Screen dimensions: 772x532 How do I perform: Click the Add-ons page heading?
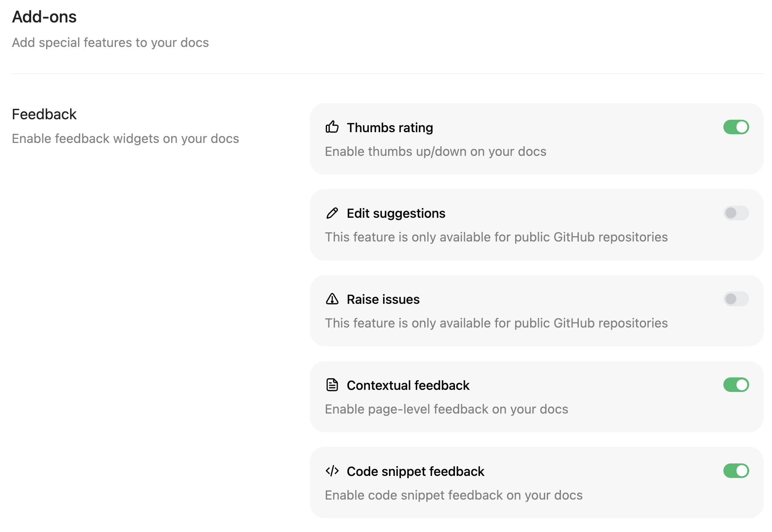tap(44, 17)
